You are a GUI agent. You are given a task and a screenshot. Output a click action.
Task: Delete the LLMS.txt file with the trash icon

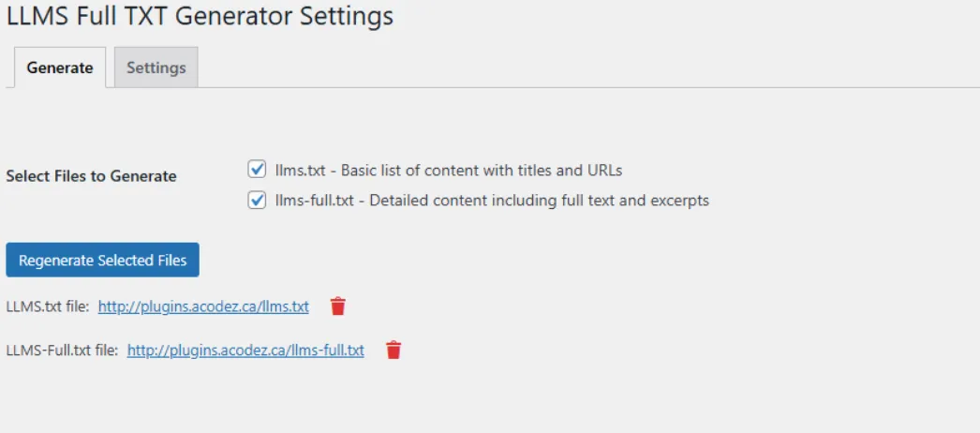tap(338, 306)
